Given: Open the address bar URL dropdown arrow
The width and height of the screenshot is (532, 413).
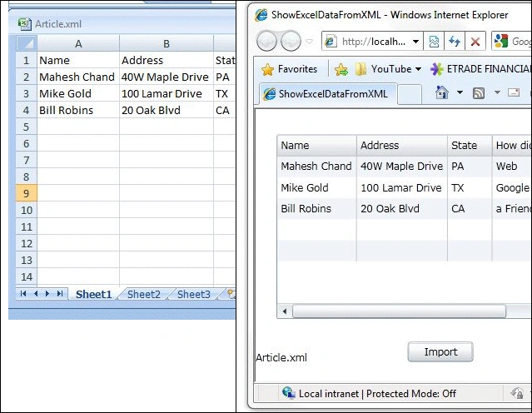Looking at the screenshot, I should [415, 42].
